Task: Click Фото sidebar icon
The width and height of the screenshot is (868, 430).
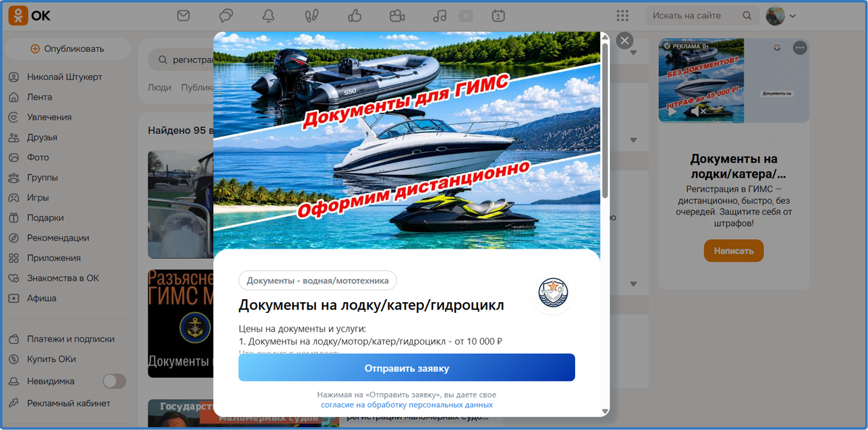Action: [x=13, y=158]
